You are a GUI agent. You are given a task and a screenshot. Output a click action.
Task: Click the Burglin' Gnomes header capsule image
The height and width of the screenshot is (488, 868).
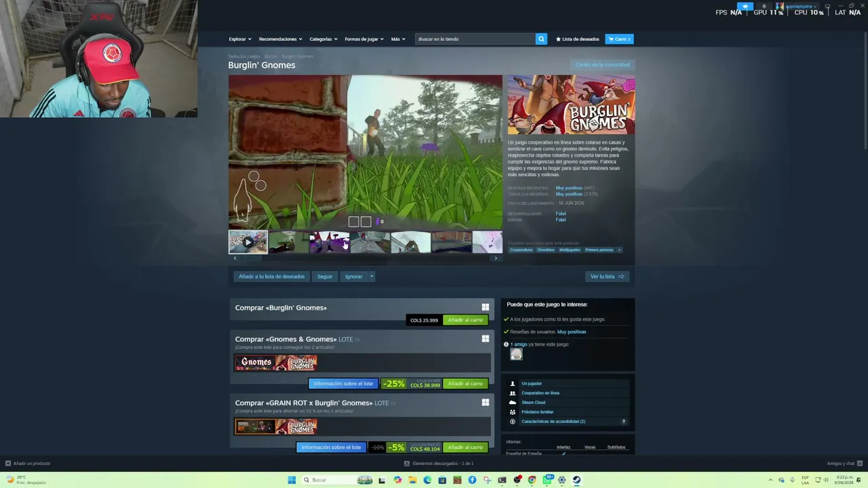point(572,105)
